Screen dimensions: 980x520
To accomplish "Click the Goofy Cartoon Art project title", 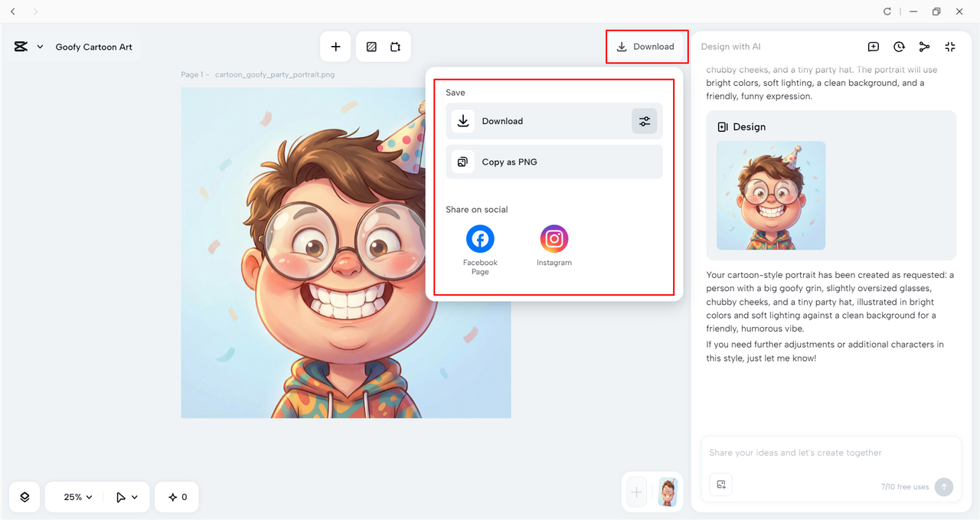I will click(x=93, y=47).
